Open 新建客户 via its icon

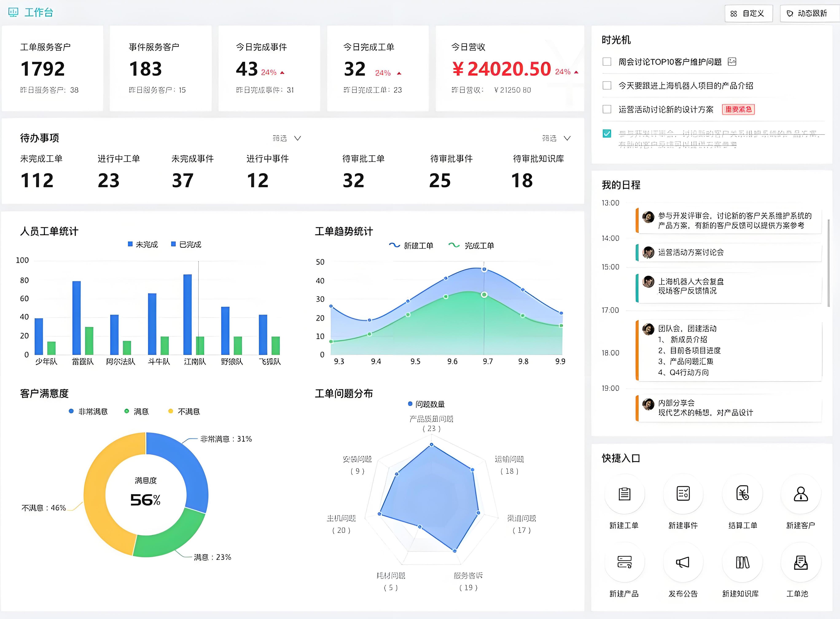point(801,494)
